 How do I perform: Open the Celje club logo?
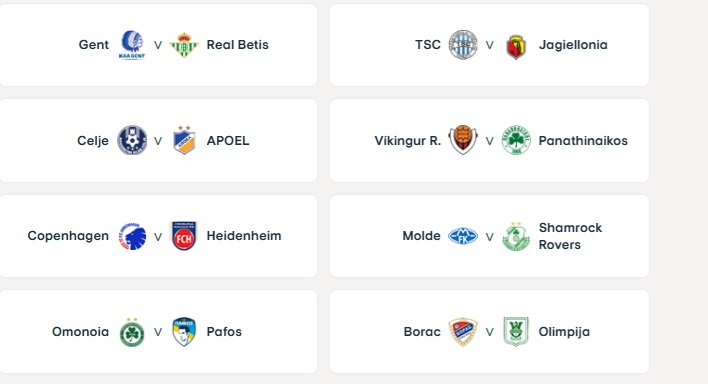[132, 140]
